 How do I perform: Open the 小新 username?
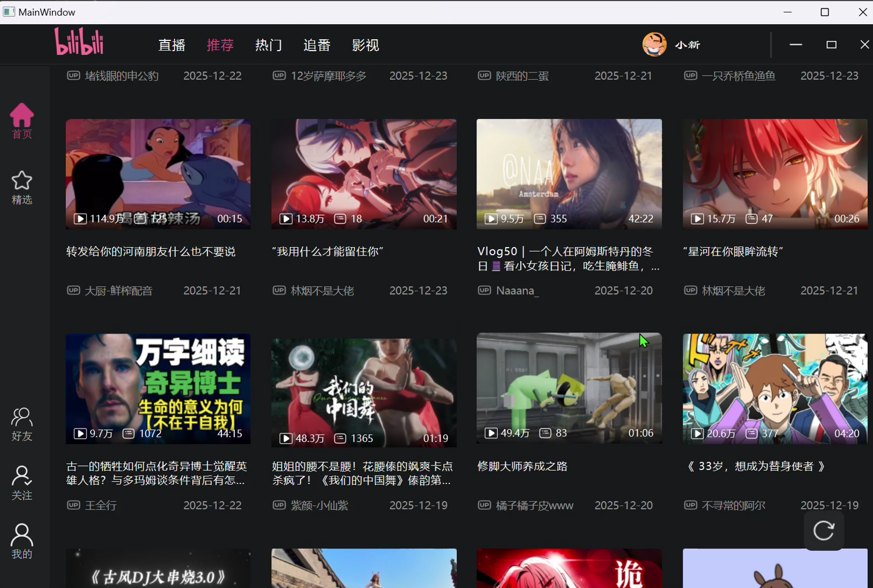[688, 45]
